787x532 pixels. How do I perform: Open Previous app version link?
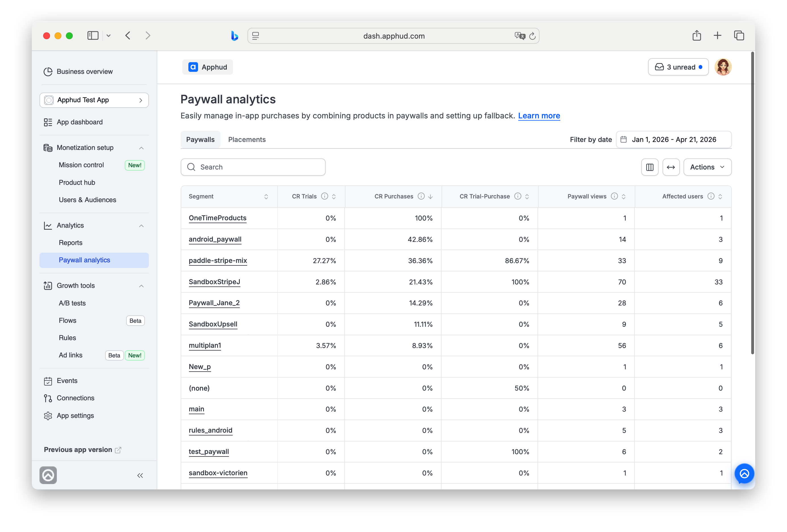click(83, 450)
